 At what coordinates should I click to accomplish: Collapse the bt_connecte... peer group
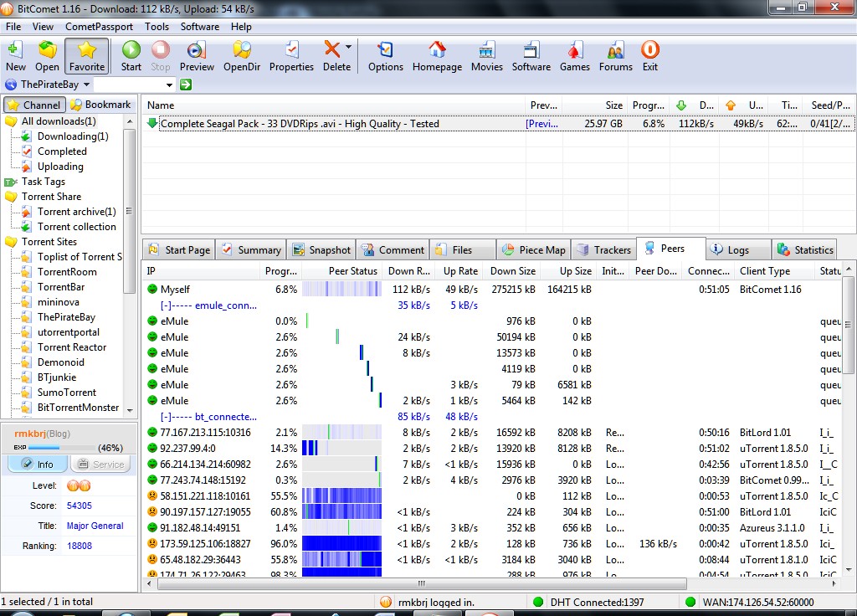165,417
